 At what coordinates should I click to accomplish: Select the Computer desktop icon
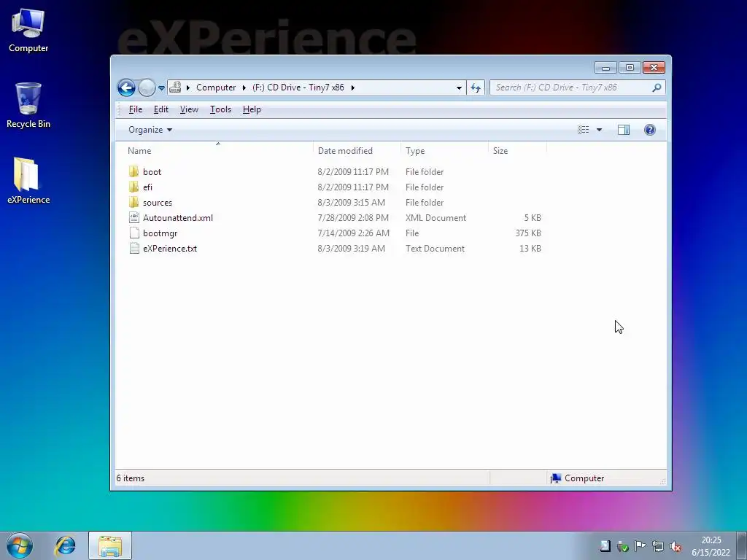coord(28,31)
